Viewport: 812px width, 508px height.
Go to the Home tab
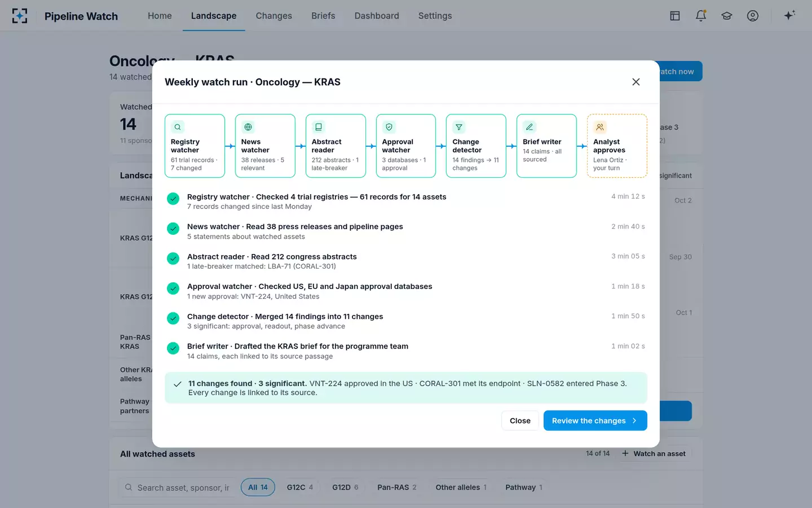(160, 16)
